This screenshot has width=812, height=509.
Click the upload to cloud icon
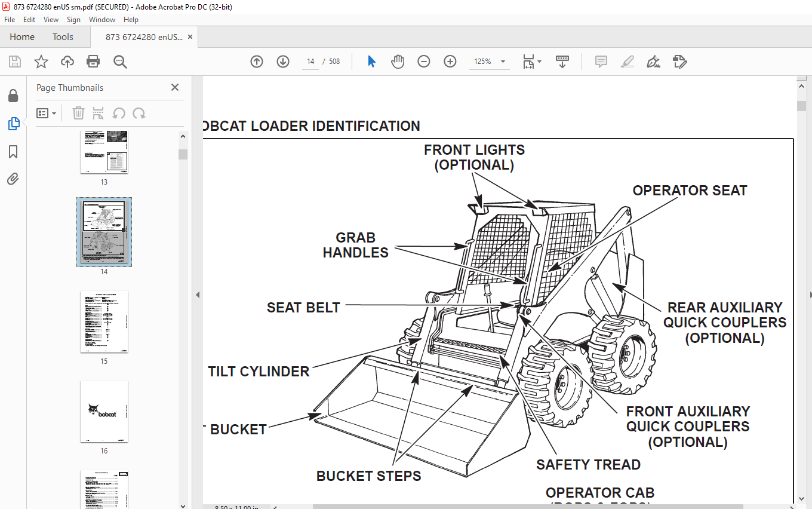click(67, 62)
